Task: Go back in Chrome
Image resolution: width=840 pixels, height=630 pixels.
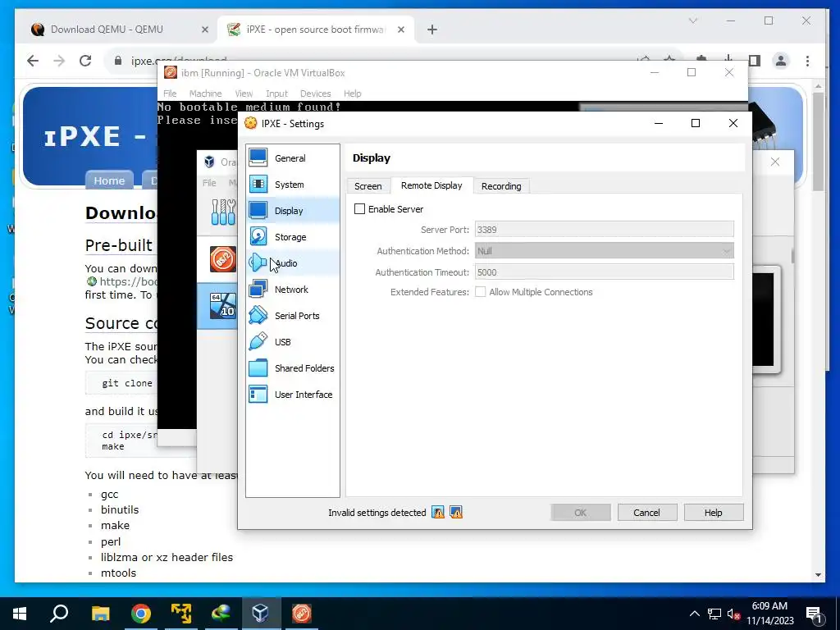Action: click(33, 61)
